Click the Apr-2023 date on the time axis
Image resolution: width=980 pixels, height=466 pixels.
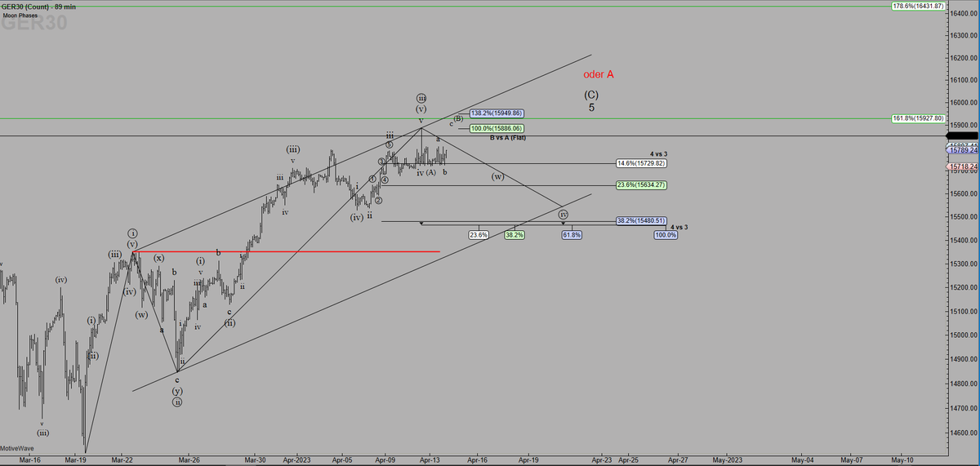pos(296,460)
